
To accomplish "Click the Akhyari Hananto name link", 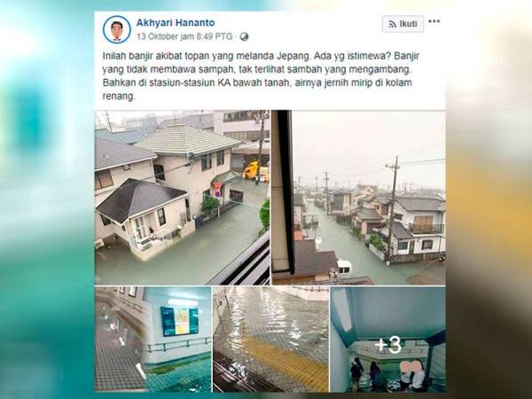I will 176,23.
